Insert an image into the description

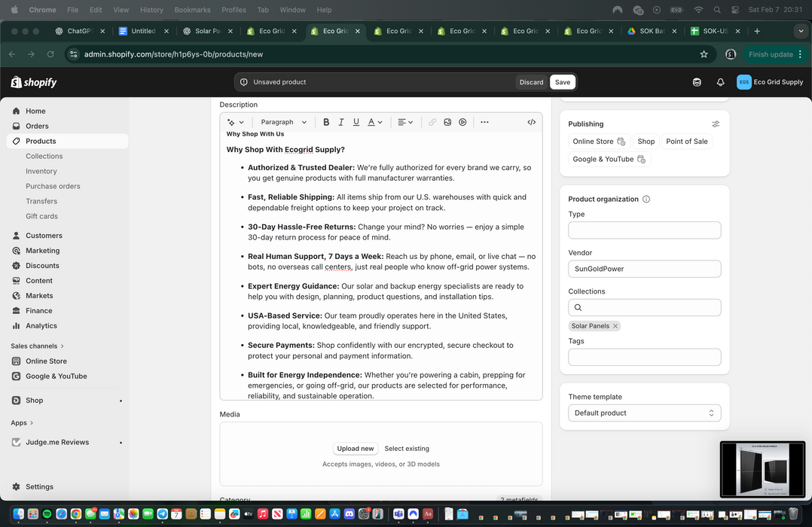tap(447, 122)
